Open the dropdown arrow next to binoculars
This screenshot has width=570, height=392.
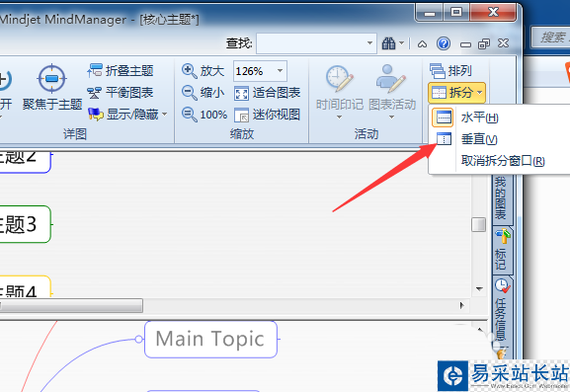click(x=402, y=43)
